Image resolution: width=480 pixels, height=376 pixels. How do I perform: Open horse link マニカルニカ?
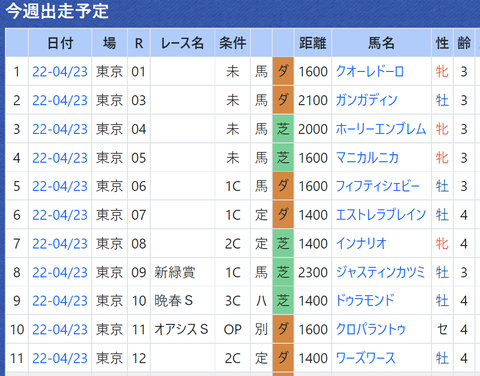click(x=367, y=158)
